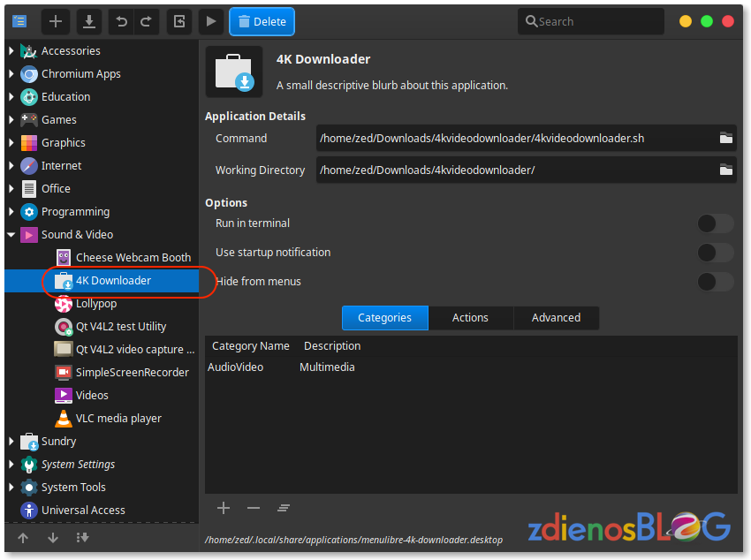Expand the System Tools category

pos(10,487)
